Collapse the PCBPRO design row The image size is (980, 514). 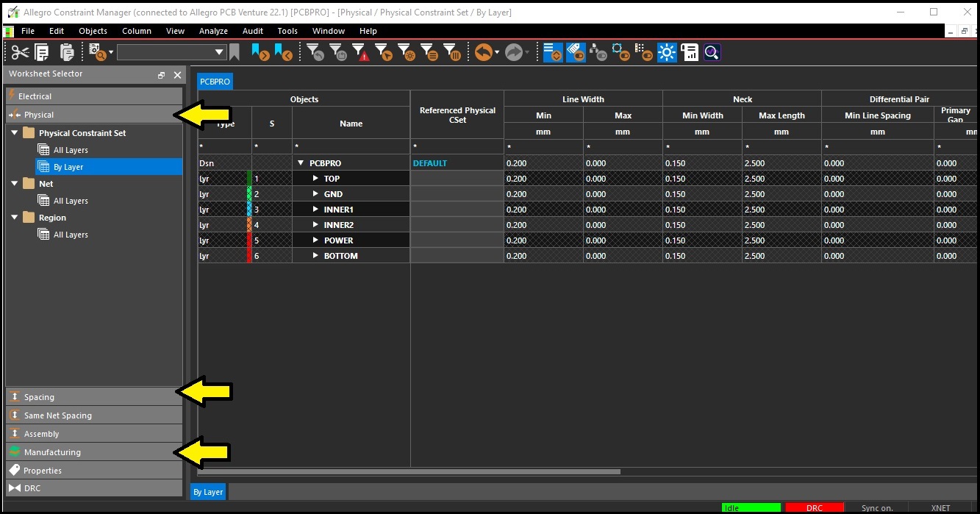pyautogui.click(x=301, y=163)
